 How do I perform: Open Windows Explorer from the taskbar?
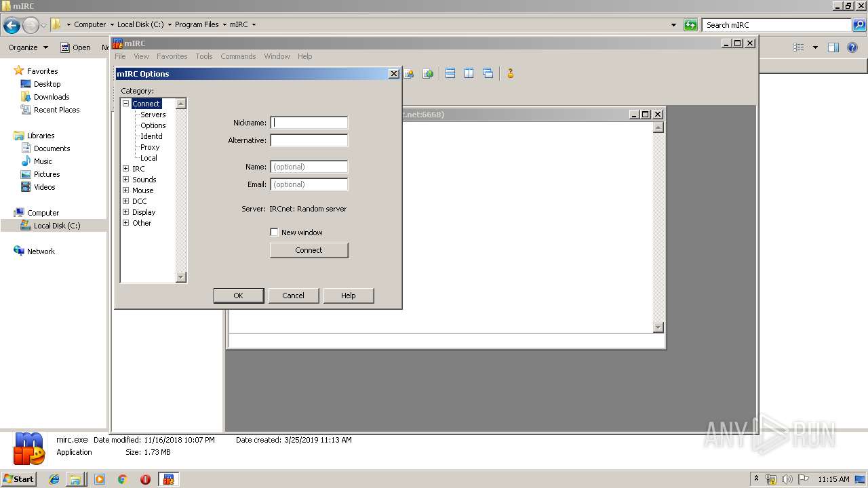coord(75,479)
